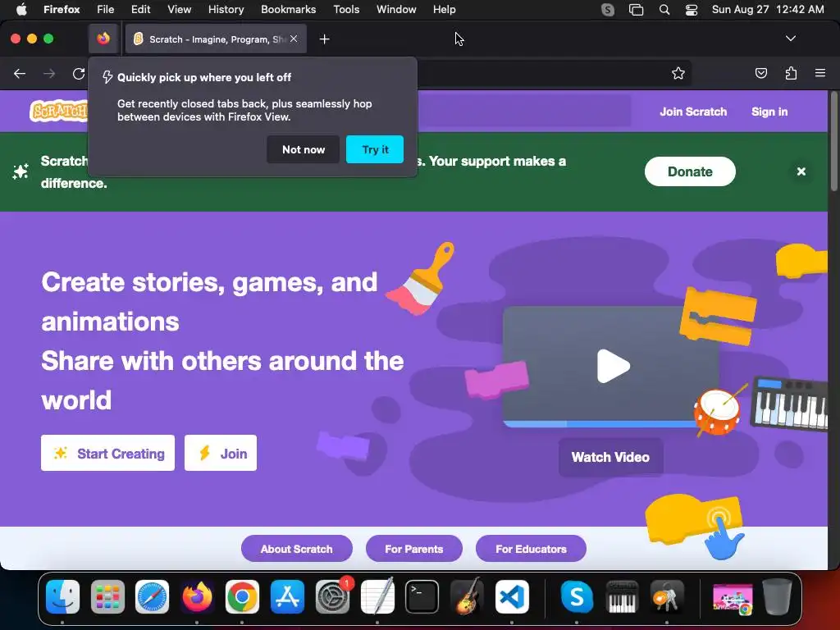Open Skype from the dock
The height and width of the screenshot is (630, 840).
(x=577, y=596)
